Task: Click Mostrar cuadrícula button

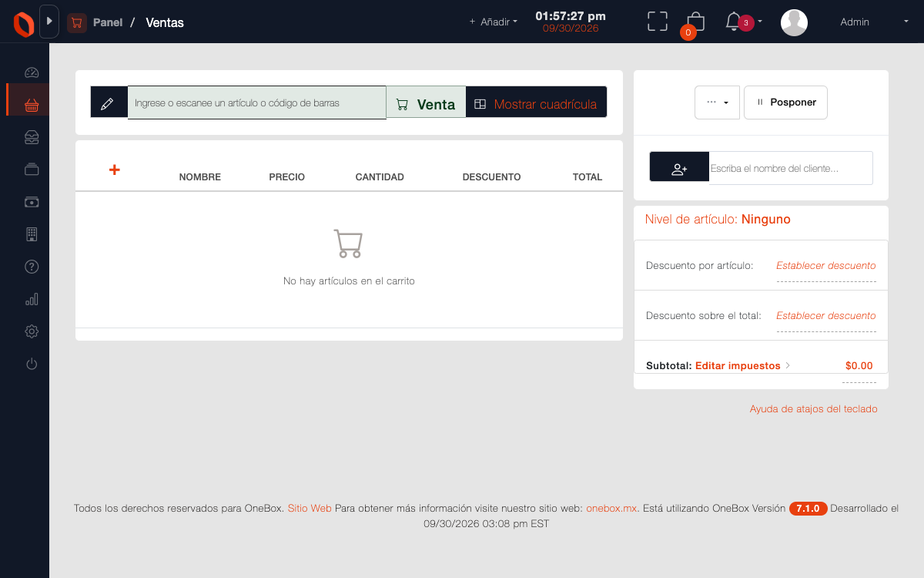Action: 536,103
